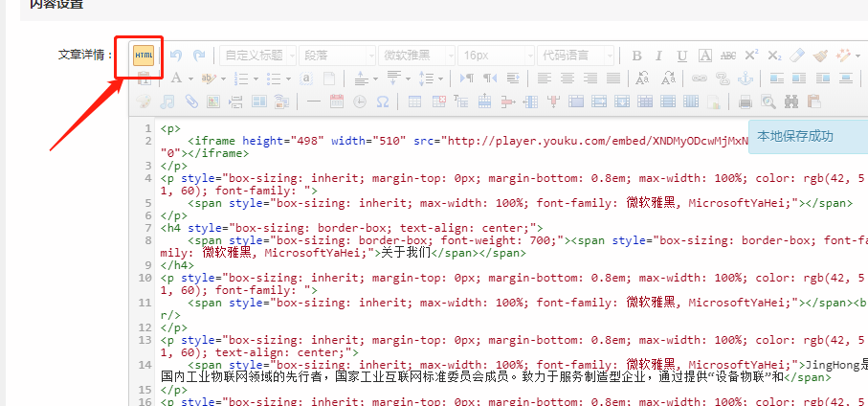Expand the 段落 paragraph format dropdown
The height and width of the screenshot is (406, 868).
337,56
